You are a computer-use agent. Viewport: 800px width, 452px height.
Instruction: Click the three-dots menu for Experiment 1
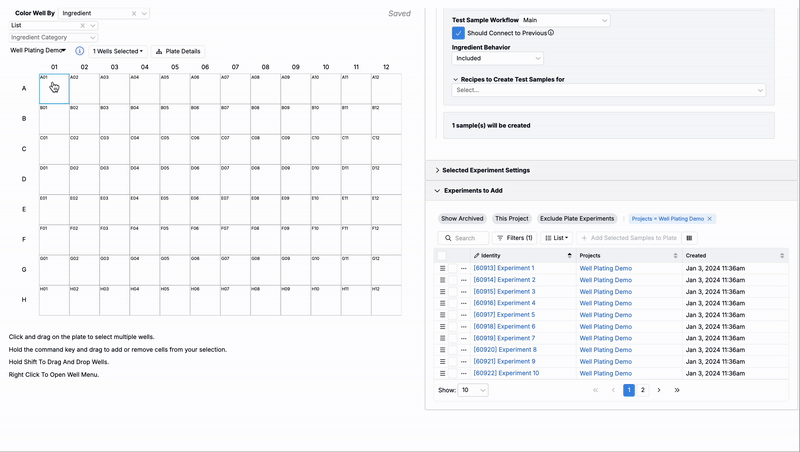click(x=464, y=269)
